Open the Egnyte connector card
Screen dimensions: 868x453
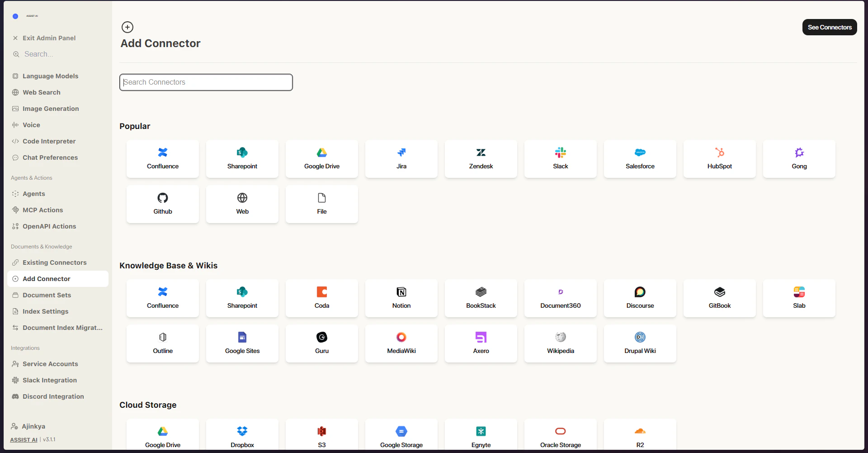pos(481,434)
